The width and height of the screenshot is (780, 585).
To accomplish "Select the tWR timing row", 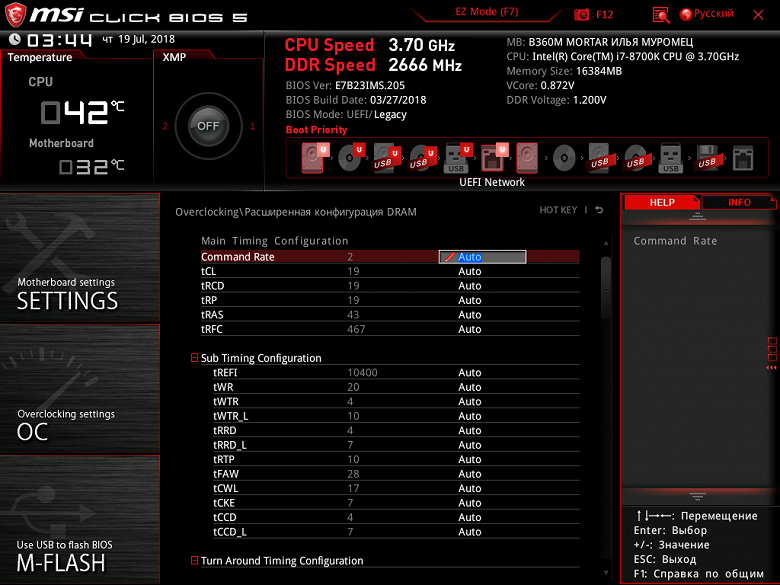I will (x=396, y=387).
